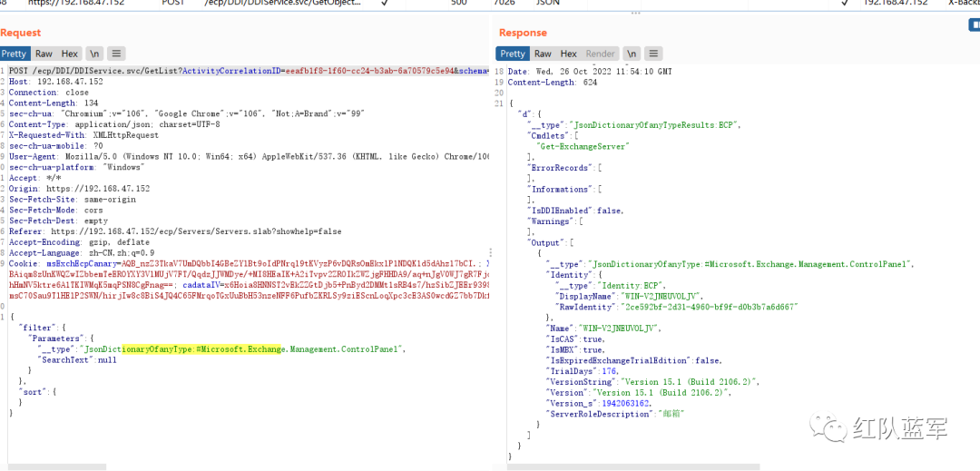Click the Cookie msExchEcpCanary line
The width and height of the screenshot is (980, 471).
click(249, 263)
